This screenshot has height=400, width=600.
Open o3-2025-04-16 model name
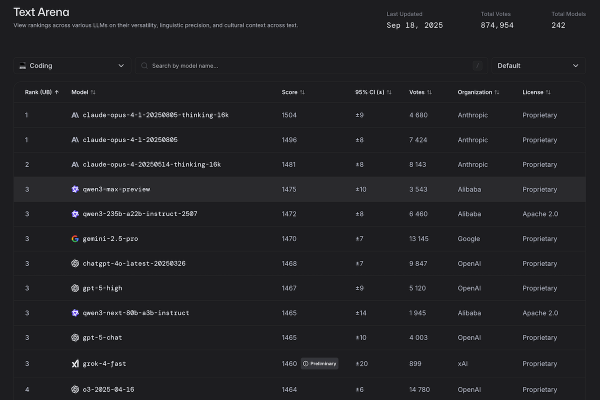(x=108, y=389)
